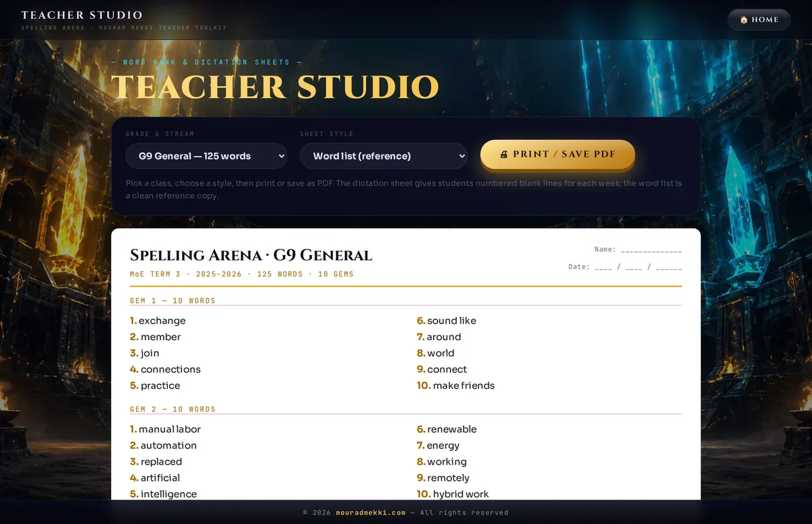Click the word 'intelligence'
Image resolution: width=812 pixels, height=524 pixels.
(168, 494)
